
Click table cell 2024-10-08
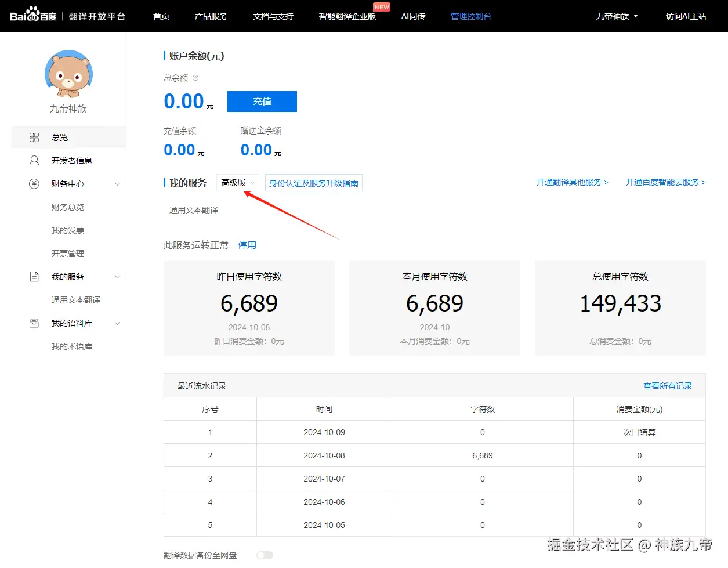point(324,455)
